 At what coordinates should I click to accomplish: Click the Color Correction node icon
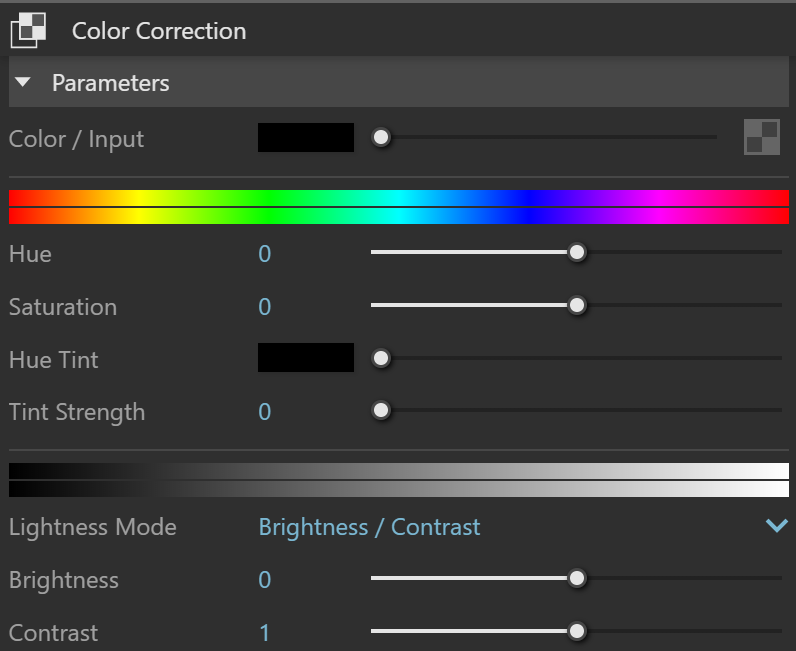click(28, 30)
